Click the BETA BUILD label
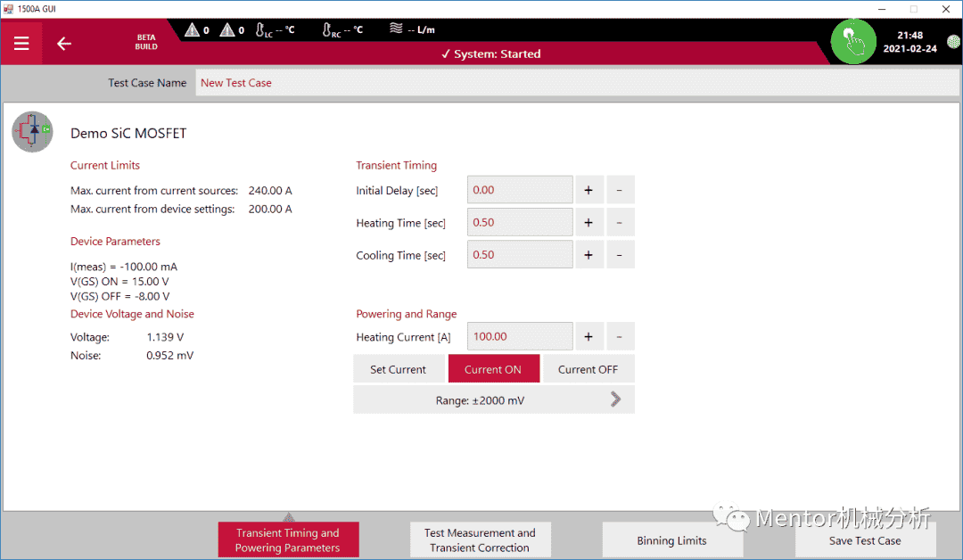 click(x=146, y=42)
